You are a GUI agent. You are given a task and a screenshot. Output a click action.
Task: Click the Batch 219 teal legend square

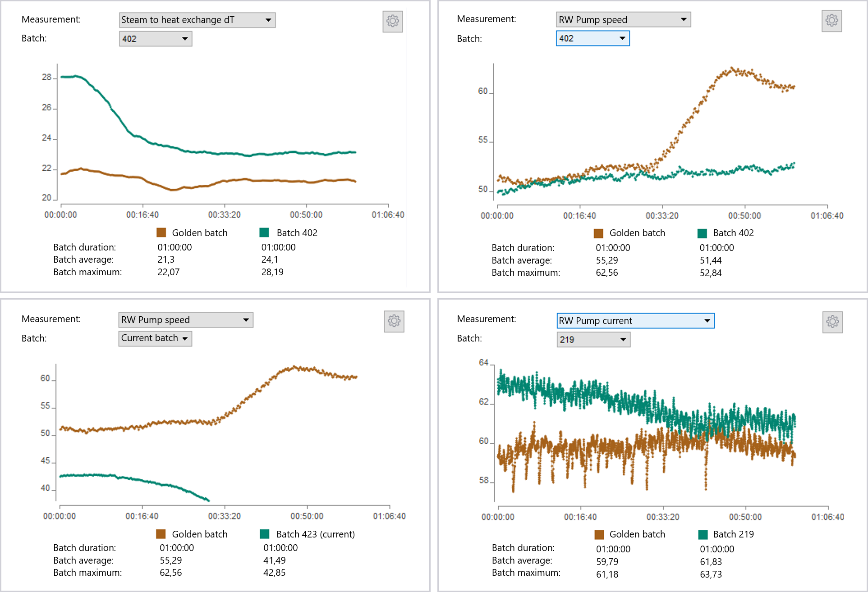pyautogui.click(x=703, y=534)
